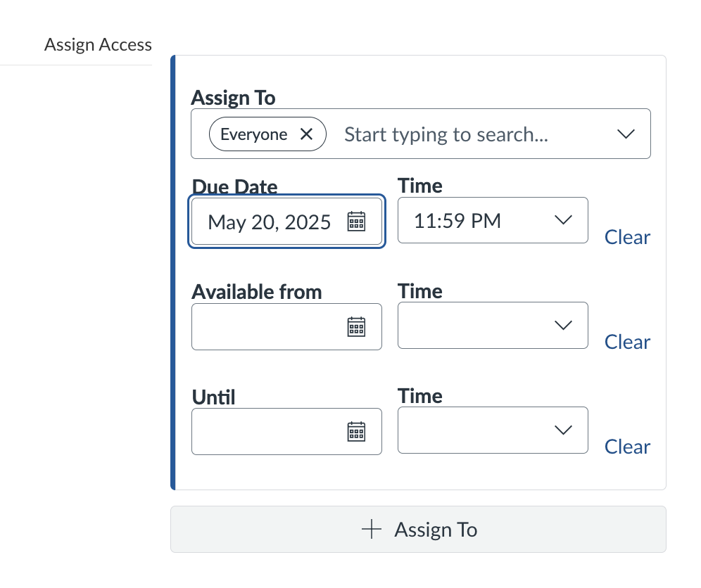This screenshot has width=701, height=588.
Task: Add another Assign To card
Action: tap(418, 530)
